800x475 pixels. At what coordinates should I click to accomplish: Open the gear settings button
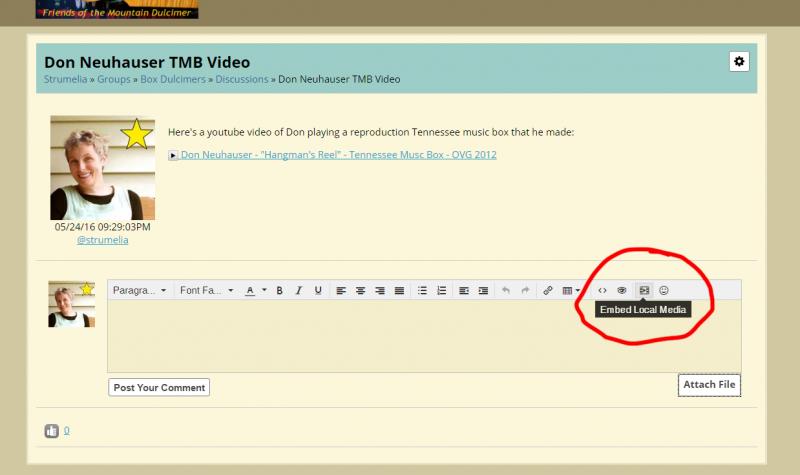point(739,62)
